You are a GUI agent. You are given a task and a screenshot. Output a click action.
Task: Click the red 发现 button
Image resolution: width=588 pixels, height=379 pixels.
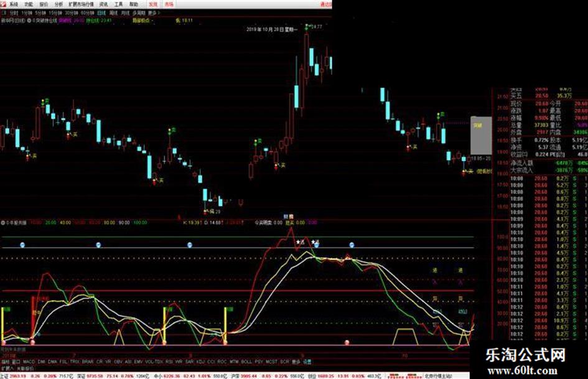tap(153, 4)
